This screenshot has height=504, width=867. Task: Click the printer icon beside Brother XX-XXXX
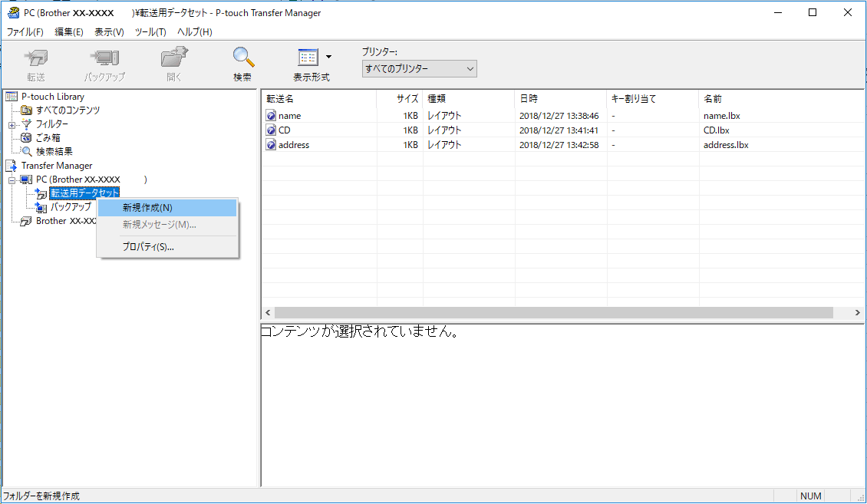[26, 221]
